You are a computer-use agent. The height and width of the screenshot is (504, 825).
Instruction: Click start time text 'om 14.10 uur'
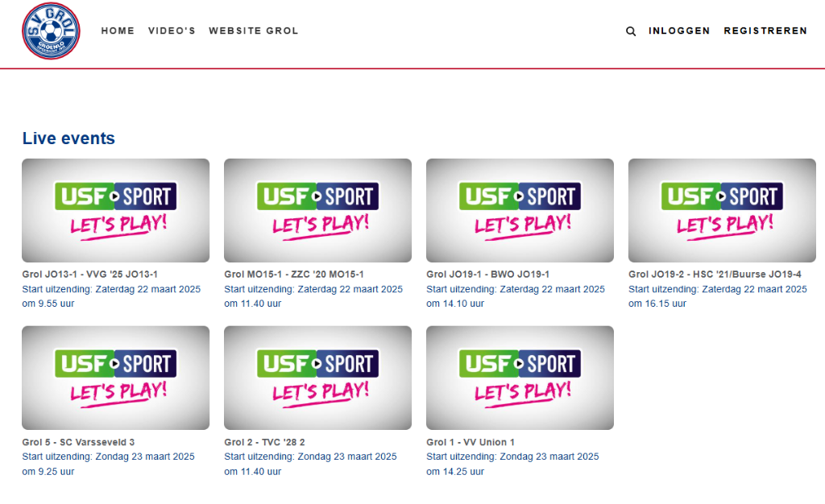click(455, 304)
